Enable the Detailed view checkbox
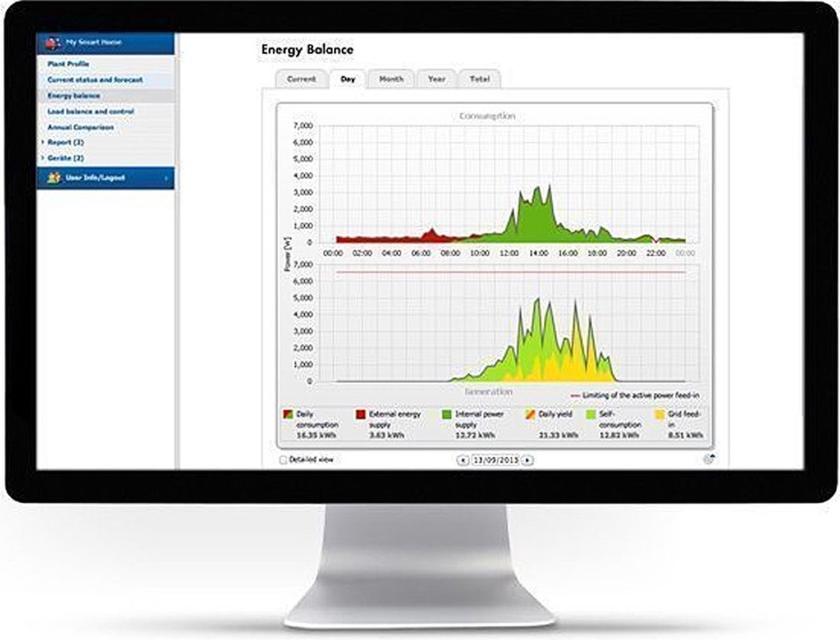This screenshot has height=640, width=840. click(x=282, y=459)
